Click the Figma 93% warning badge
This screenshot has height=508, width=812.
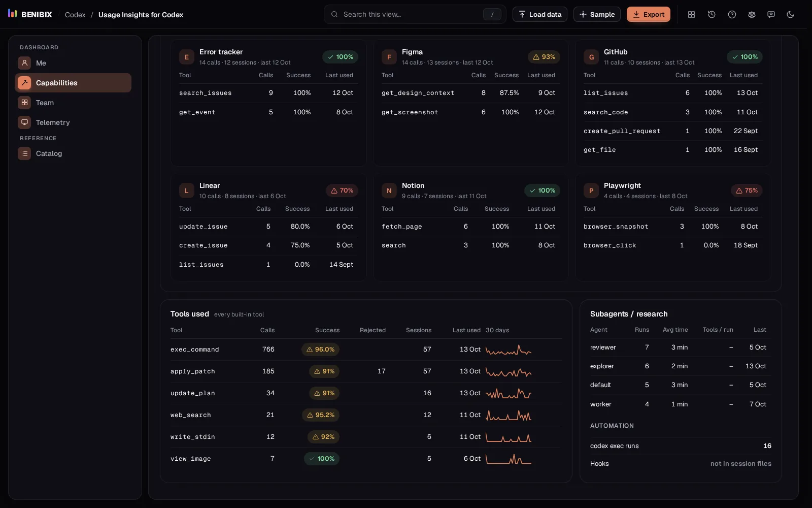click(544, 57)
